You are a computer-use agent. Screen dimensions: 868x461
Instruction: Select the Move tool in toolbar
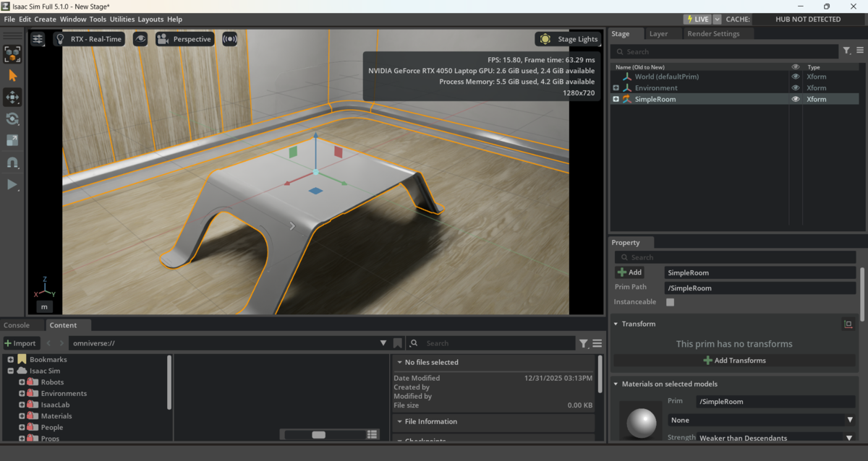(12, 97)
